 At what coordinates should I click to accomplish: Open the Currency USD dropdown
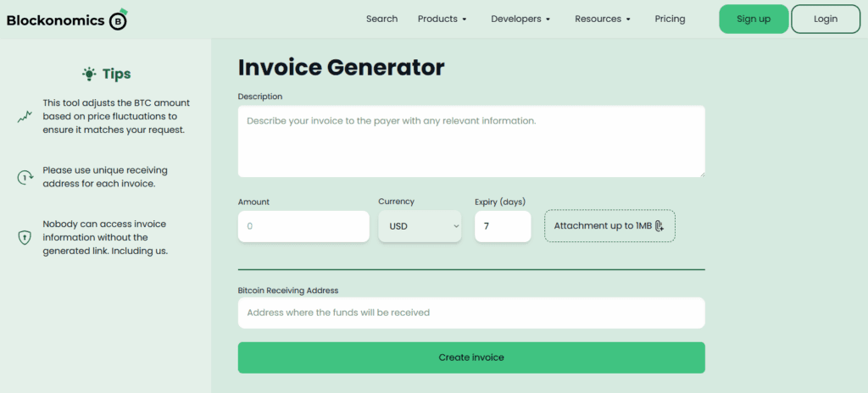[x=420, y=226]
